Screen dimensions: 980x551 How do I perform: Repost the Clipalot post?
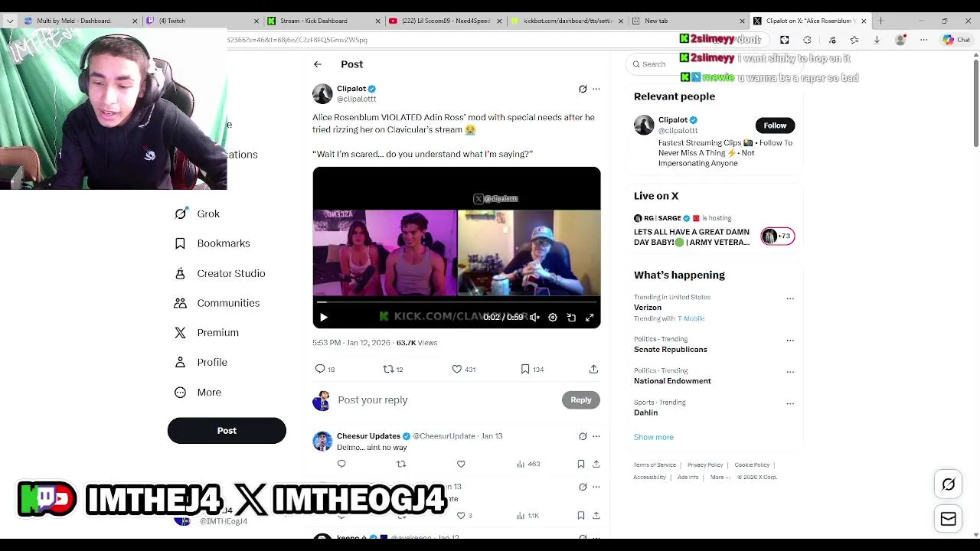click(x=393, y=369)
